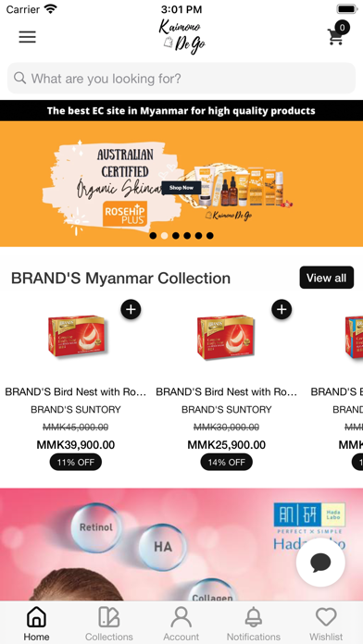The width and height of the screenshot is (363, 644).
Task: Tap Shop Now on Rosehip banner
Action: (181, 188)
